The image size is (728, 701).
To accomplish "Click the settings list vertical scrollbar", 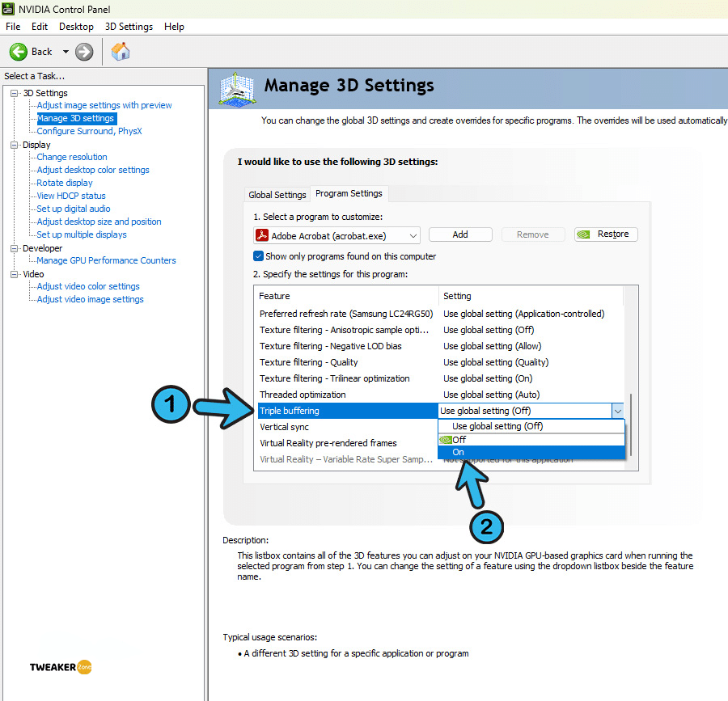I will (x=630, y=424).
